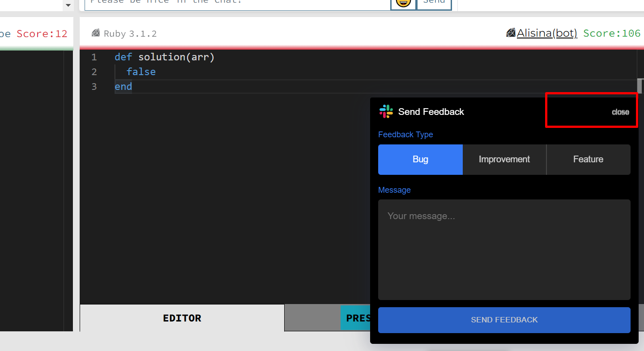Click the Slack logo in Send Feedback header
This screenshot has height=351, width=644.
(x=386, y=111)
